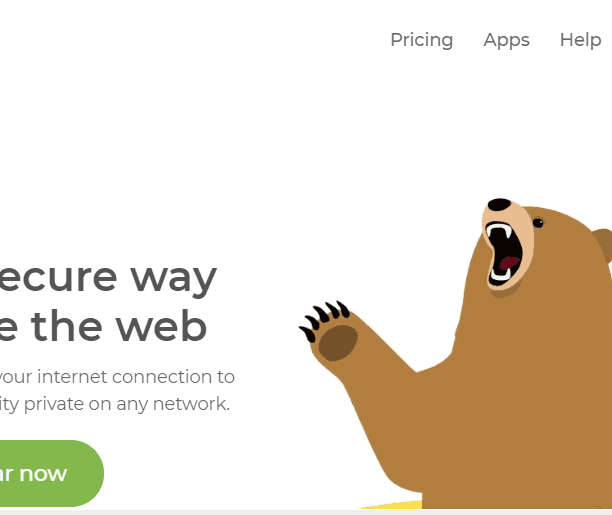Viewport: 612px width, 515px height.
Task: Click the horizontal scrollbar at page bottom
Action: point(306,512)
